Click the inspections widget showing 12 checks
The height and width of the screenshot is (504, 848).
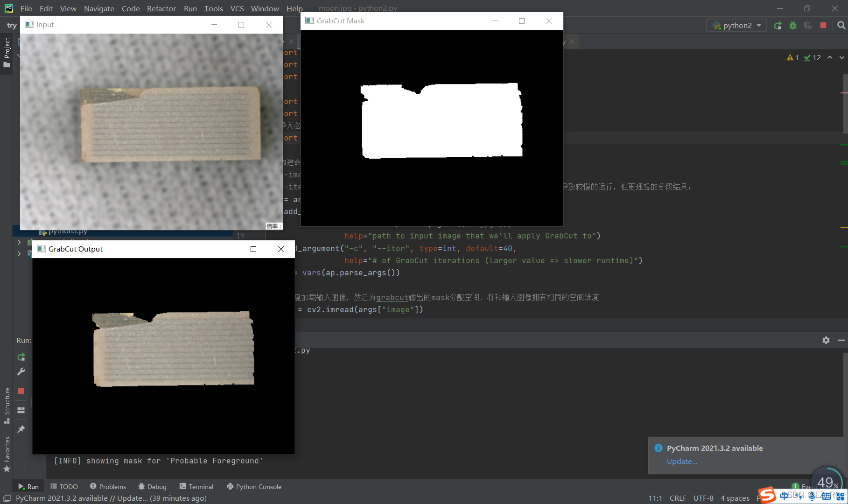pos(813,57)
